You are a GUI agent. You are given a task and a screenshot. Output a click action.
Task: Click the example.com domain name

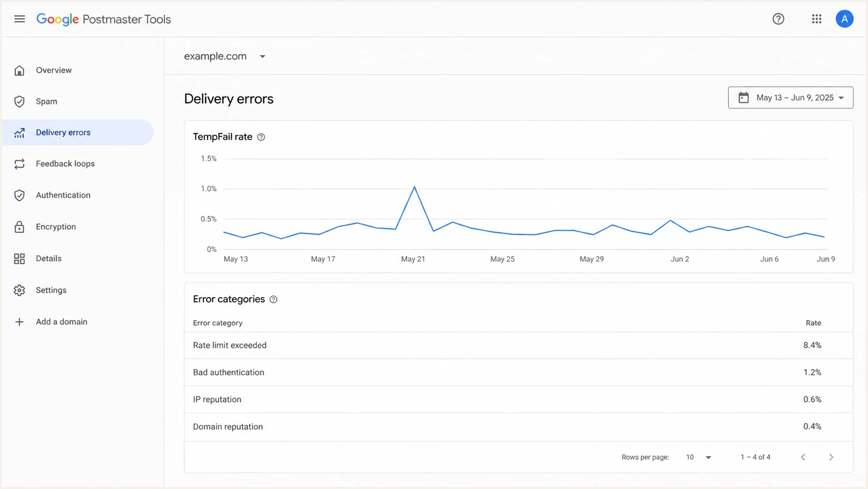tap(215, 56)
